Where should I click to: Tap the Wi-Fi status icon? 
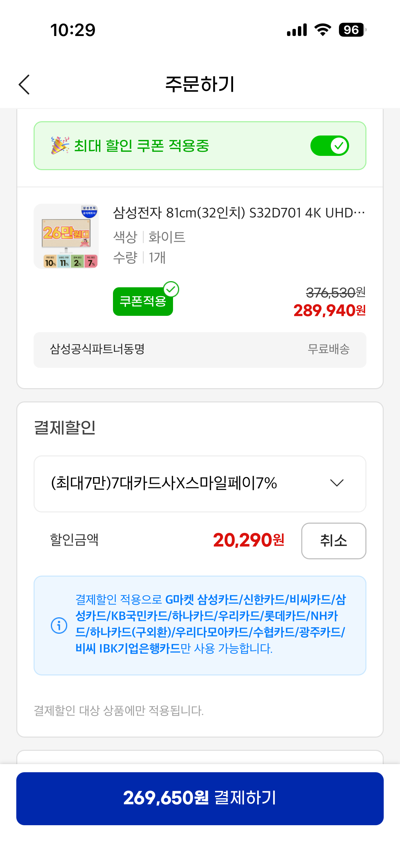[323, 30]
